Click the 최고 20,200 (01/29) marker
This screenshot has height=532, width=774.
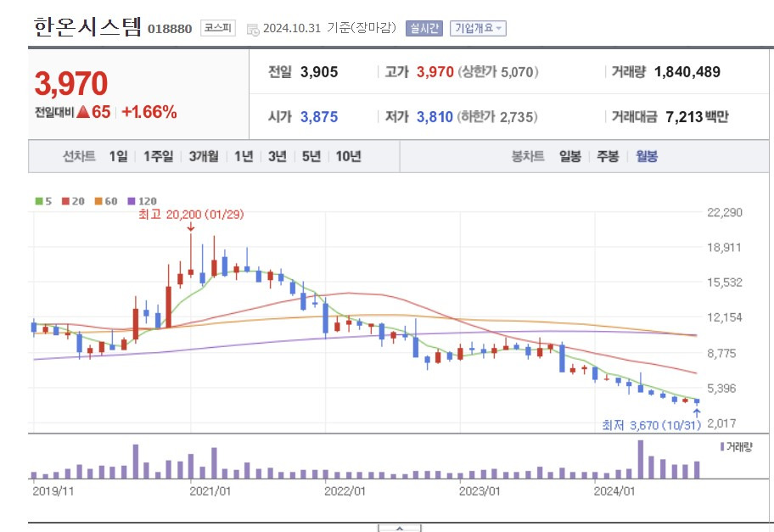(191, 215)
